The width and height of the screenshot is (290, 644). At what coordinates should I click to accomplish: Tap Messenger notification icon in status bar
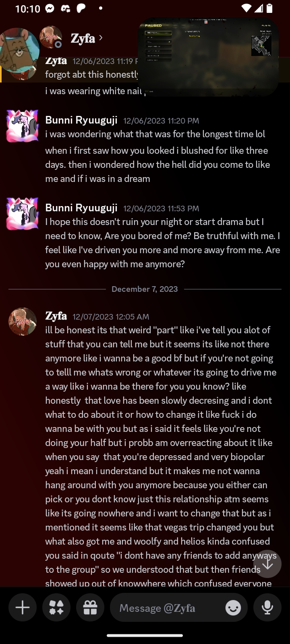(x=50, y=8)
